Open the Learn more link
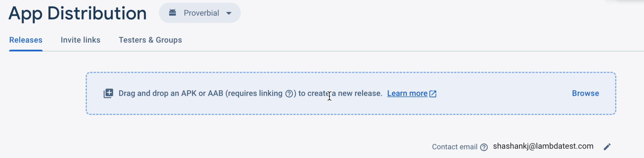This screenshot has height=158, width=644. (x=407, y=93)
